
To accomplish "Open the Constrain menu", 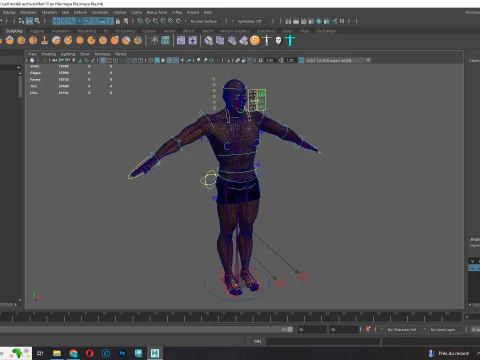I will 100,12.
